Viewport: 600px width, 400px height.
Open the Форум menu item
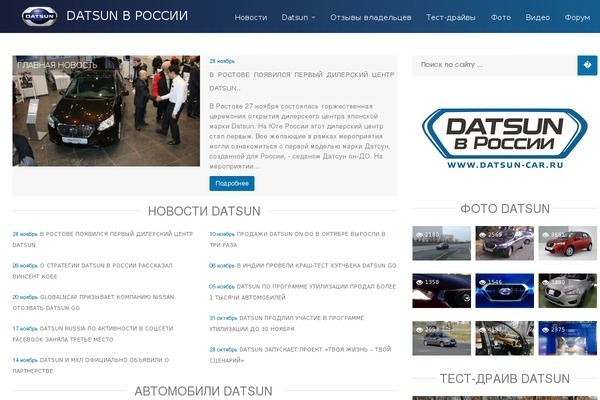point(577,17)
